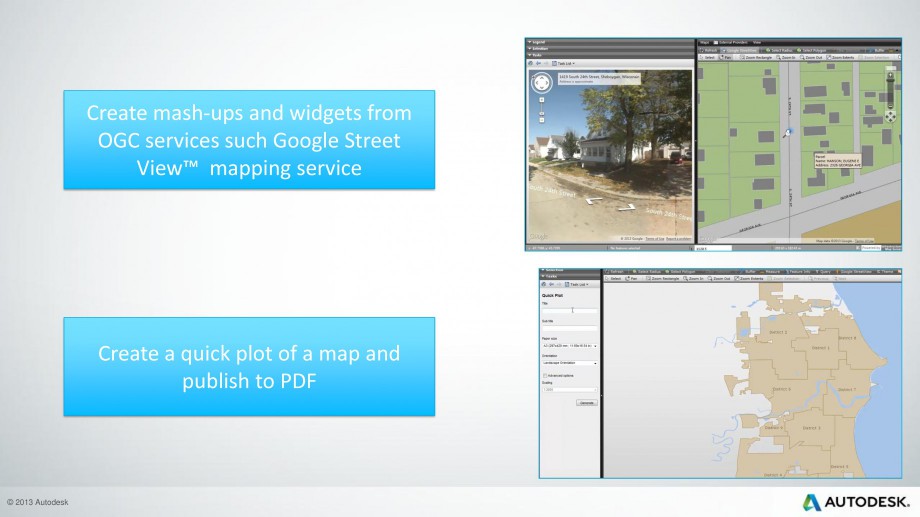Click Zoom In in district map toolbar
The height and width of the screenshot is (517, 920).
point(693,279)
